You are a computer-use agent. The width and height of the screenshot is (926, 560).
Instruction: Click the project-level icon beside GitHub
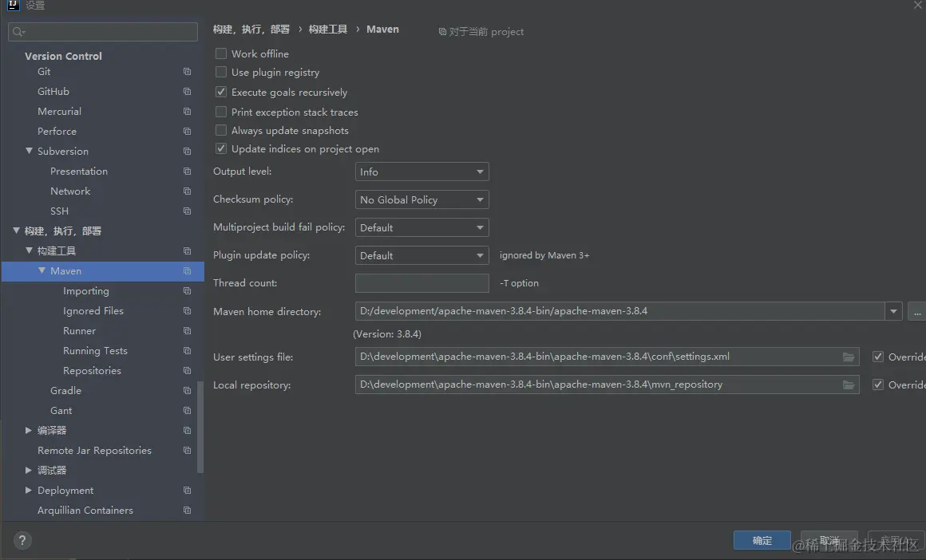(188, 92)
